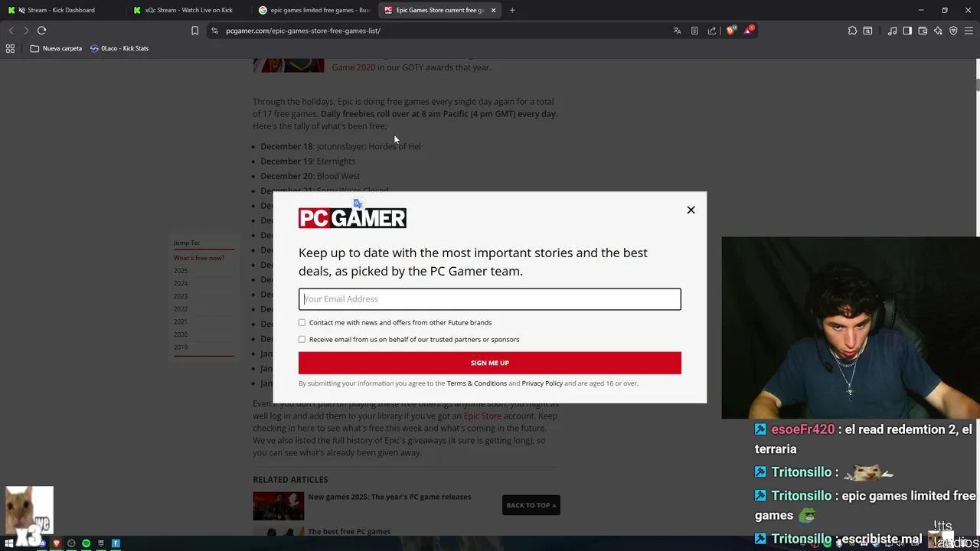Image resolution: width=980 pixels, height=551 pixels.
Task: Open Nueva carpeta bookmarks folder
Action: click(56, 48)
